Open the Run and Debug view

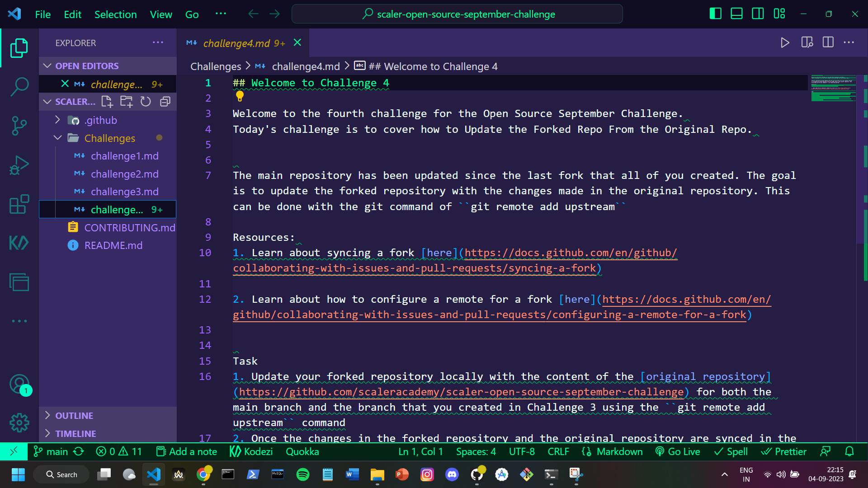click(x=19, y=165)
